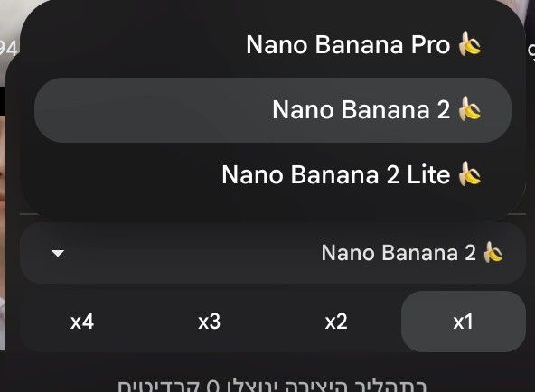Click the partially hidden number at top-left corner
The width and height of the screenshot is (535, 392).
pyautogui.click(x=8, y=48)
